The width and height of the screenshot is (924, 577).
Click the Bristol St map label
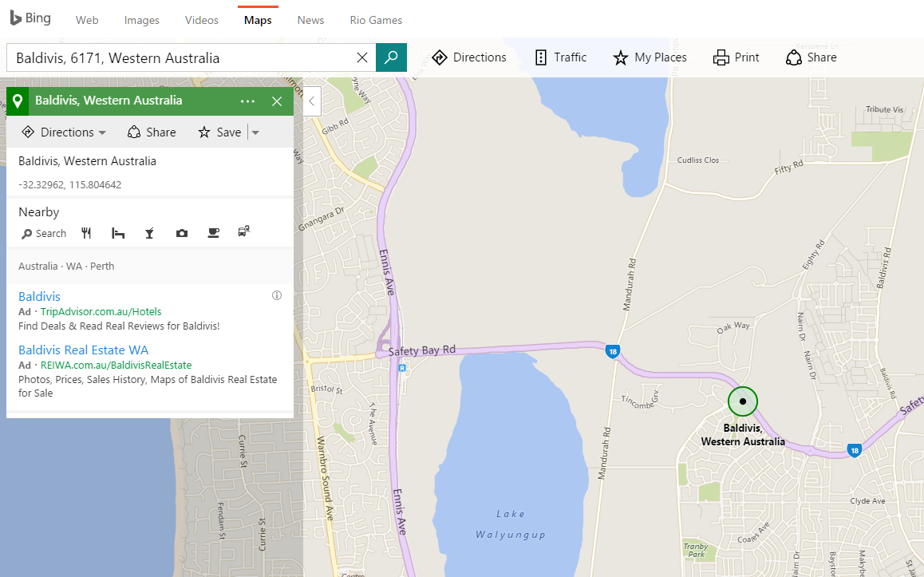coord(326,389)
